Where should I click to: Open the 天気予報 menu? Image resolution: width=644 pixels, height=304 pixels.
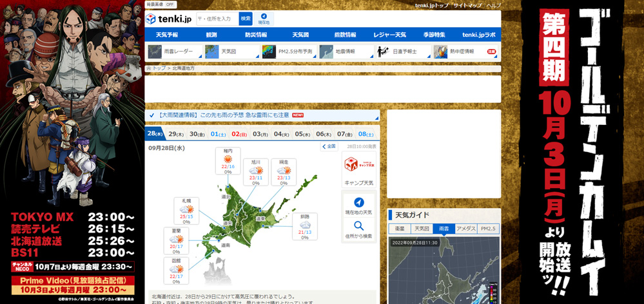coord(167,35)
